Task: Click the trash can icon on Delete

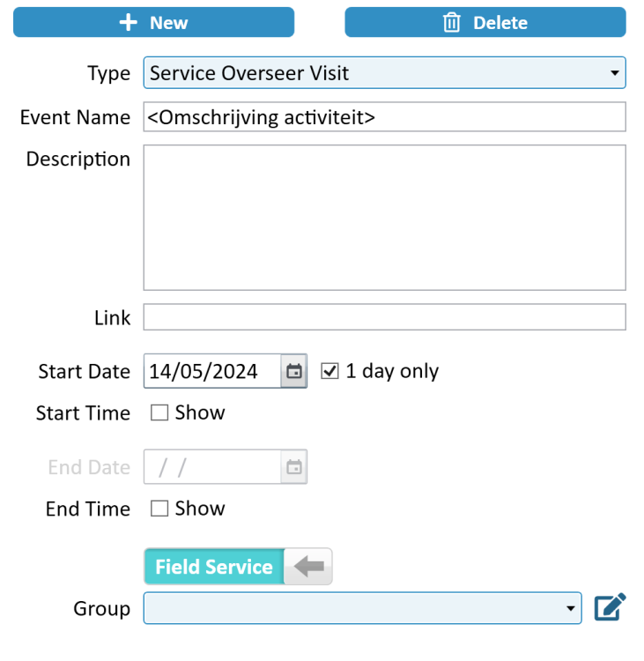Action: click(452, 23)
